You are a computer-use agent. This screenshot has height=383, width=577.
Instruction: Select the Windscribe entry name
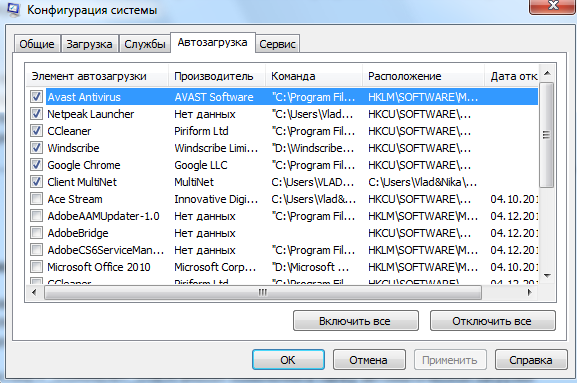(x=73, y=148)
